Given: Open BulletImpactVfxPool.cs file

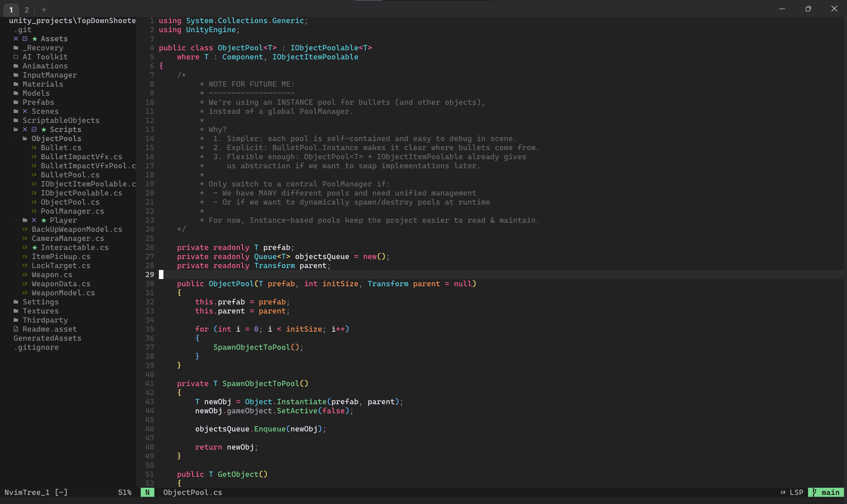Looking at the screenshot, I should tap(88, 166).
